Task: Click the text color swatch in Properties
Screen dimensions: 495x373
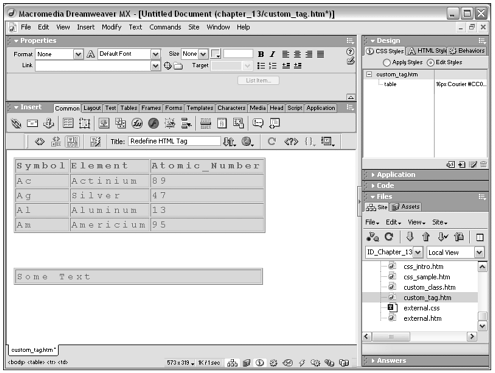Action: point(216,54)
